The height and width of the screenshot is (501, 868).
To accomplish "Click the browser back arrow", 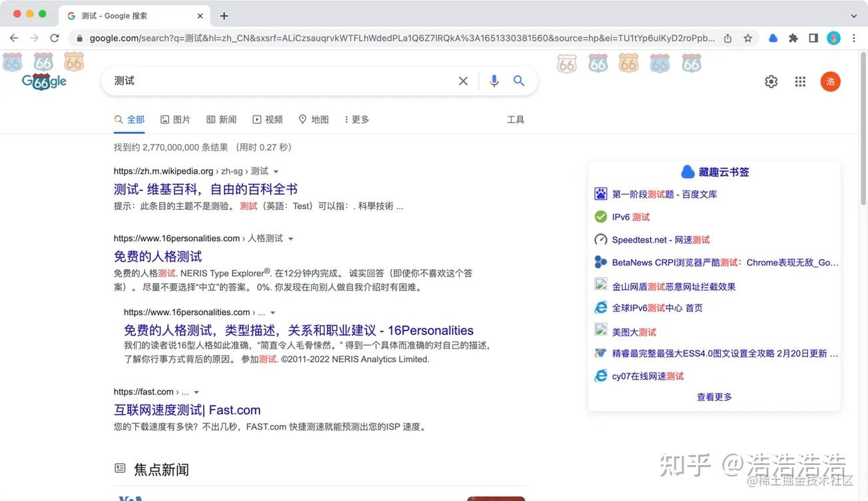I will pos(14,38).
